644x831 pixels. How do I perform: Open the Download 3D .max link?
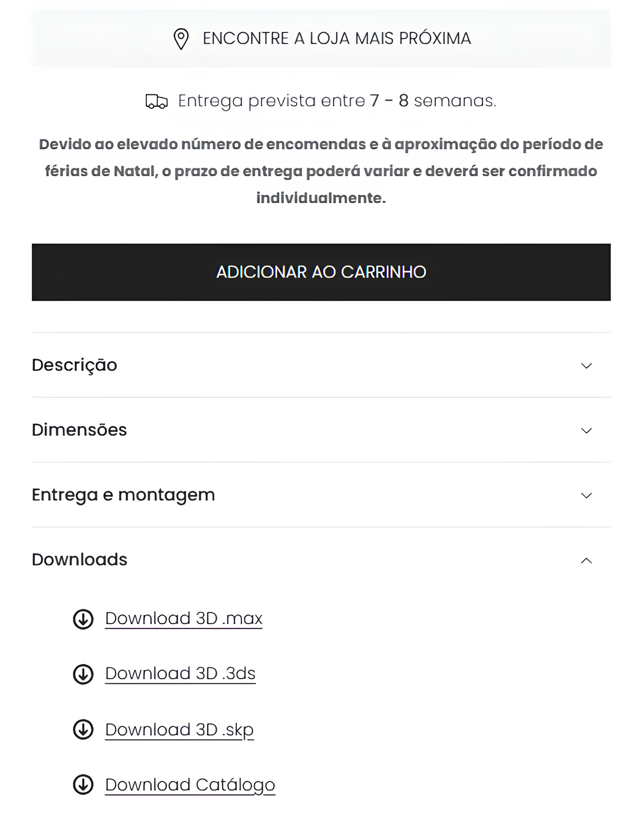point(184,619)
